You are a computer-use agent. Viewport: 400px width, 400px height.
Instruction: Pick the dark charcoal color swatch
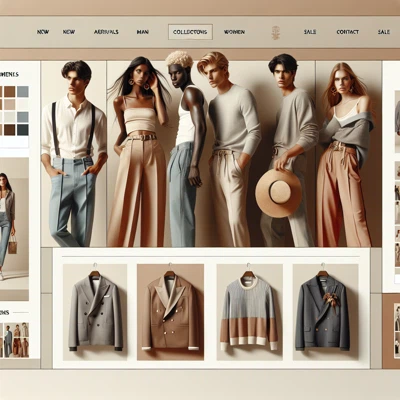pos(23,130)
